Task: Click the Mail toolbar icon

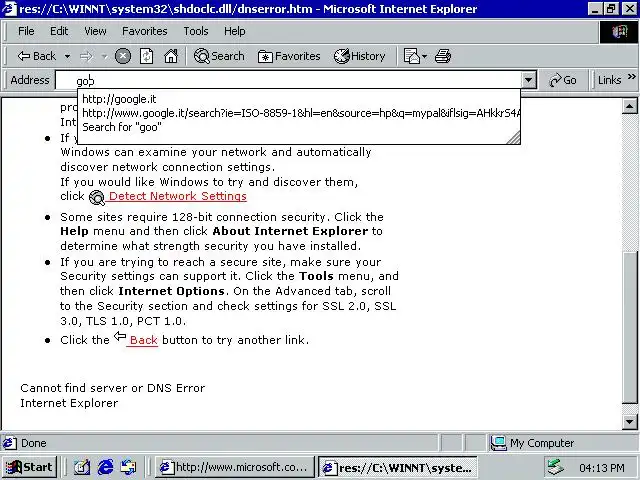Action: (x=411, y=56)
